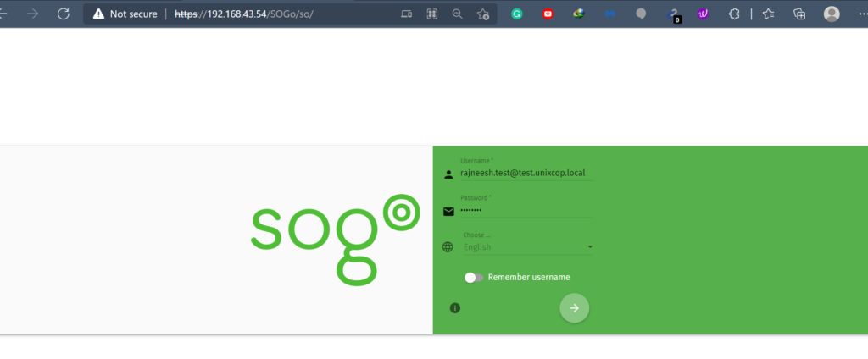The height and width of the screenshot is (359, 868).
Task: Open the gray speech bubble extension
Action: pyautogui.click(x=641, y=14)
